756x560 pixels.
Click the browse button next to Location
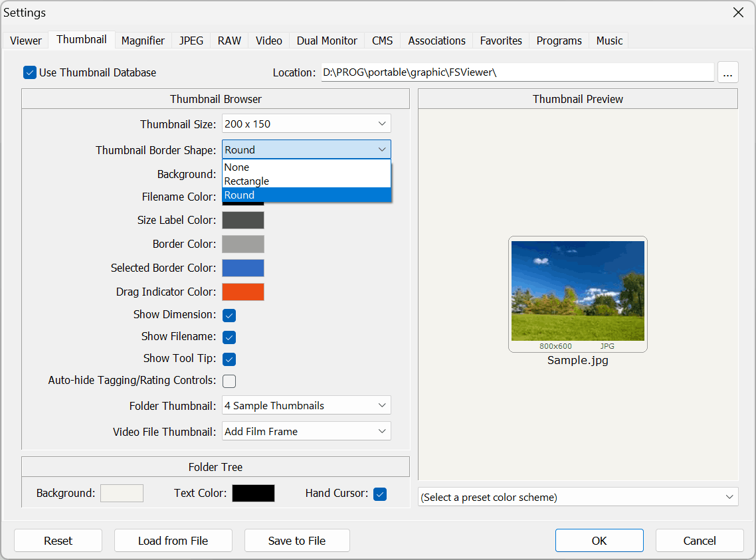(727, 72)
